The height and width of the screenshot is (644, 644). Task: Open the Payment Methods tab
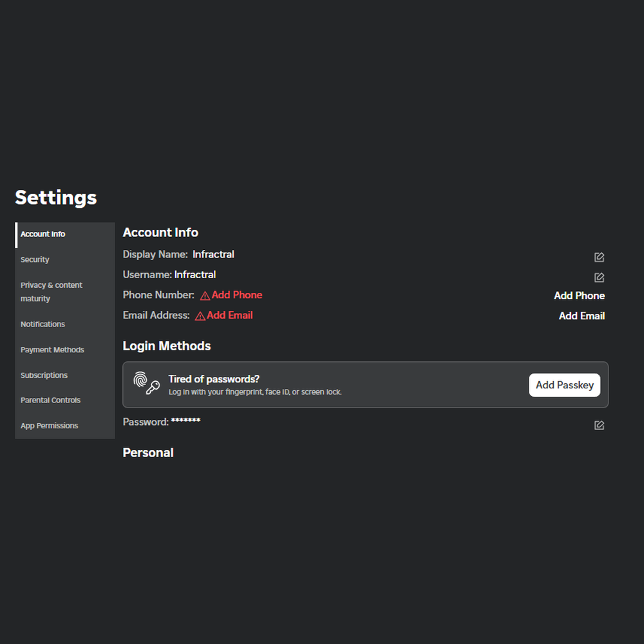point(65,350)
